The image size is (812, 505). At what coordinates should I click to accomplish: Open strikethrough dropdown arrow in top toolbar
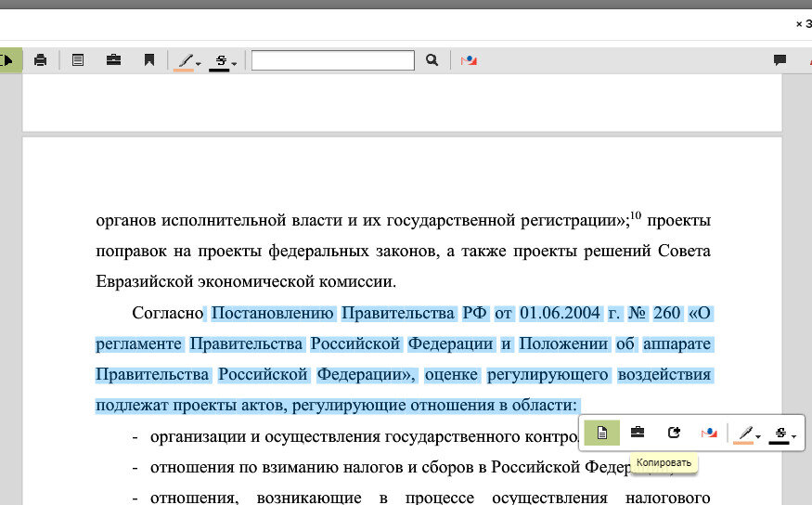234,64
